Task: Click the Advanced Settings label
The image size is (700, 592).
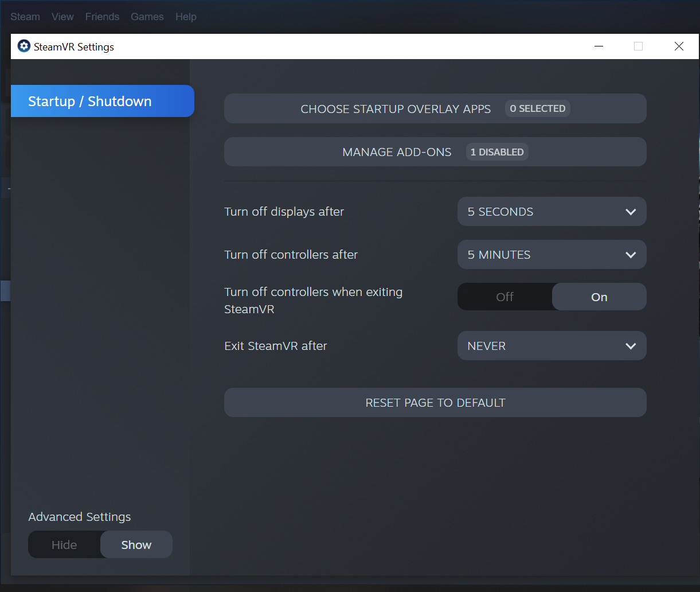Action: coord(79,517)
